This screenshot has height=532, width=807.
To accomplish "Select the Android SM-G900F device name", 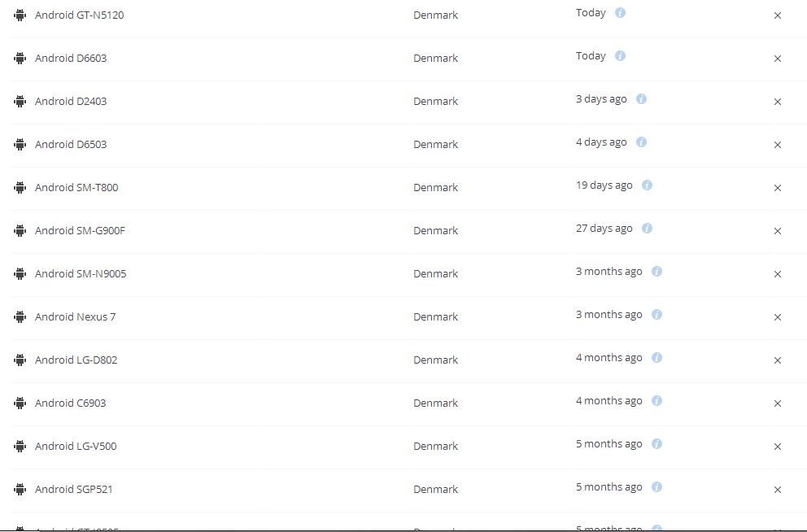I will [x=80, y=230].
